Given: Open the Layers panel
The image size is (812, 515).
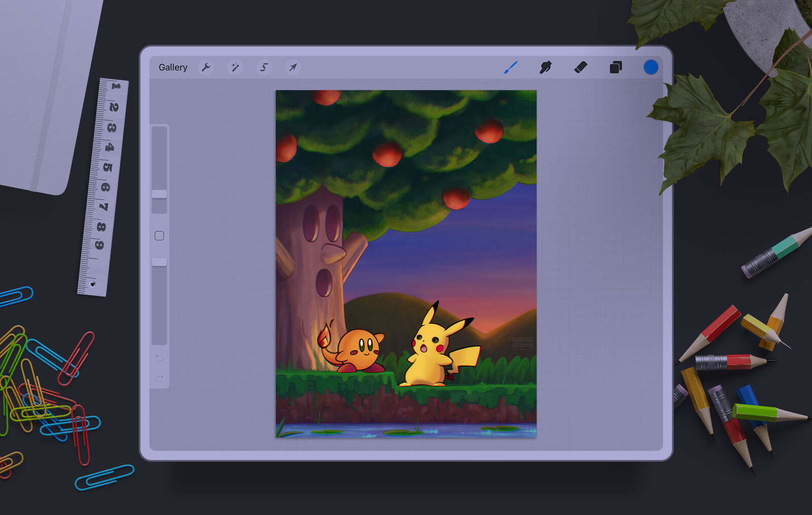Looking at the screenshot, I should pos(616,67).
